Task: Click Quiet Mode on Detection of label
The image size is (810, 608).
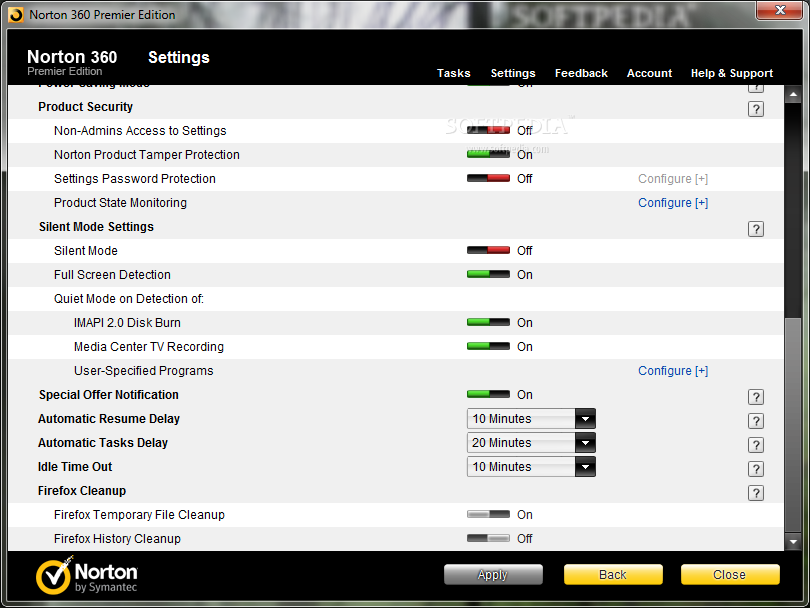Action: pos(129,299)
